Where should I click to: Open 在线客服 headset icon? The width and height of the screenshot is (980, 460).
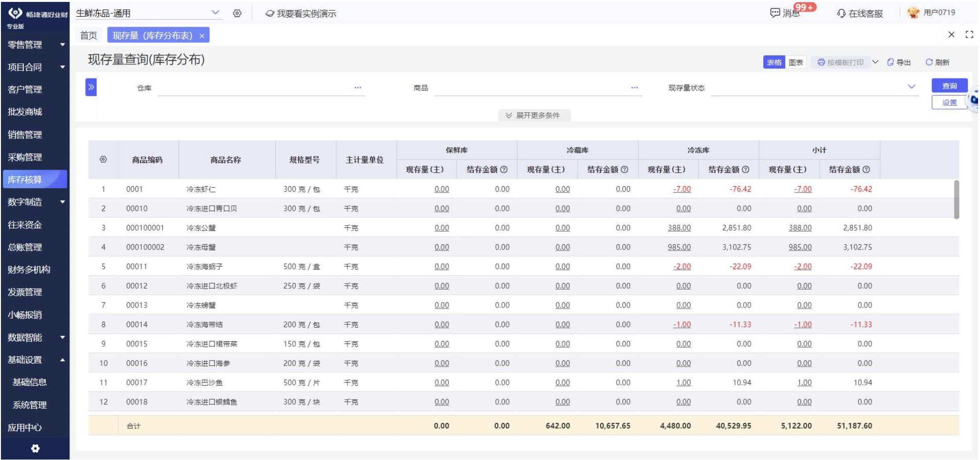[841, 13]
